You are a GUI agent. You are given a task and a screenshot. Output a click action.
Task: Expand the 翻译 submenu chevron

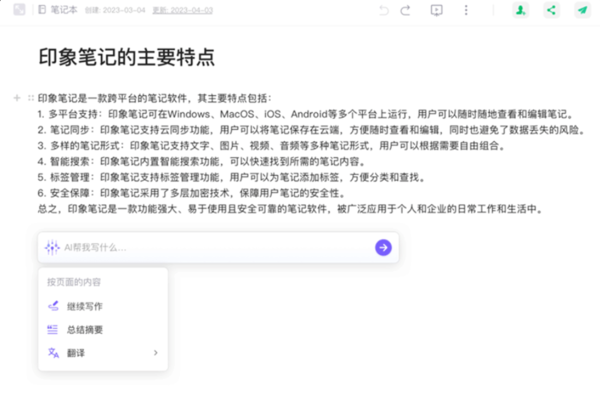[x=155, y=353]
